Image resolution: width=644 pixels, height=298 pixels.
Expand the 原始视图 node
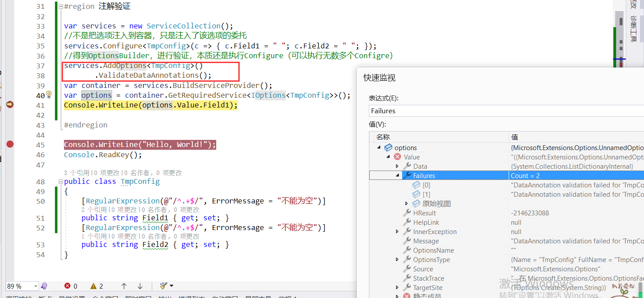407,203
